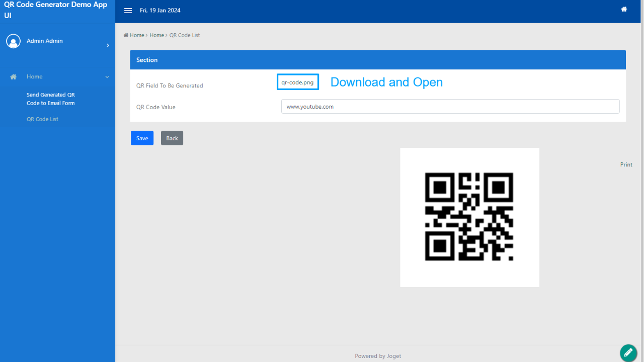Download the qr-code.png file link
The height and width of the screenshot is (362, 644).
pyautogui.click(x=297, y=82)
